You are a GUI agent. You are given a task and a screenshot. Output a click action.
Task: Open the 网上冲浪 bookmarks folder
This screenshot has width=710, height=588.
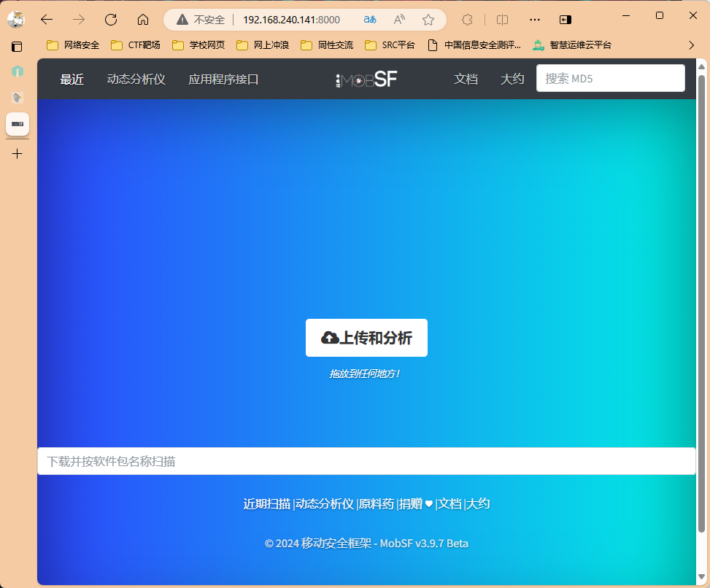[x=263, y=45]
